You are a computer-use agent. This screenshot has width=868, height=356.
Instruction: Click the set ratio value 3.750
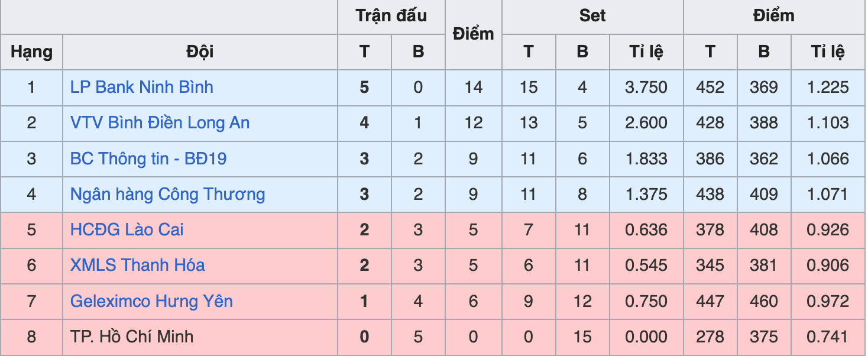click(646, 88)
